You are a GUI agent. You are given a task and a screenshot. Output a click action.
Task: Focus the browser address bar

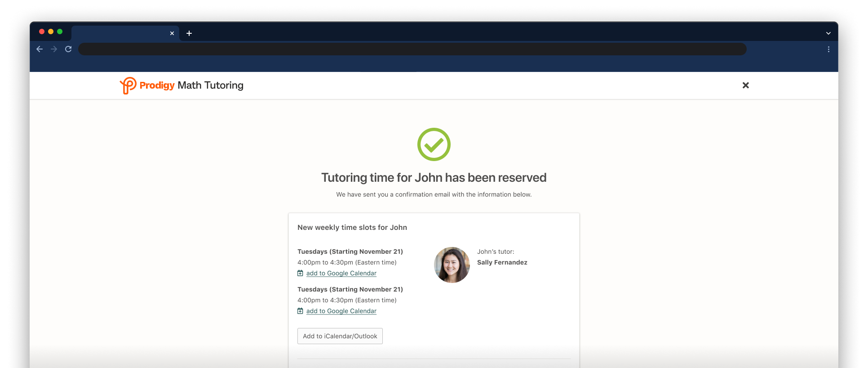point(412,49)
